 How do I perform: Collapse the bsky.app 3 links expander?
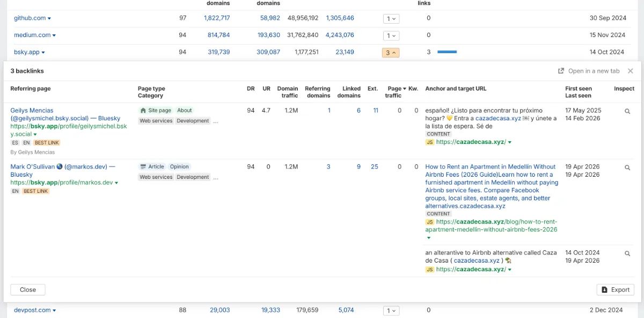tap(391, 53)
